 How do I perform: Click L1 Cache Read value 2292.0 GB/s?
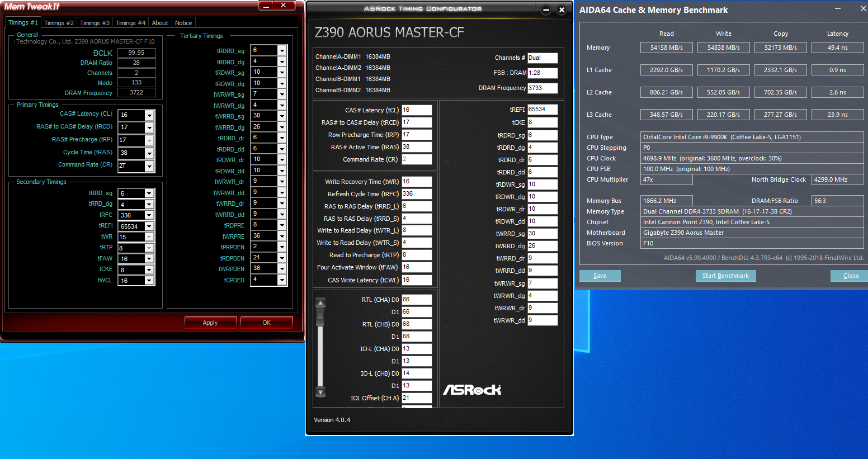click(667, 70)
